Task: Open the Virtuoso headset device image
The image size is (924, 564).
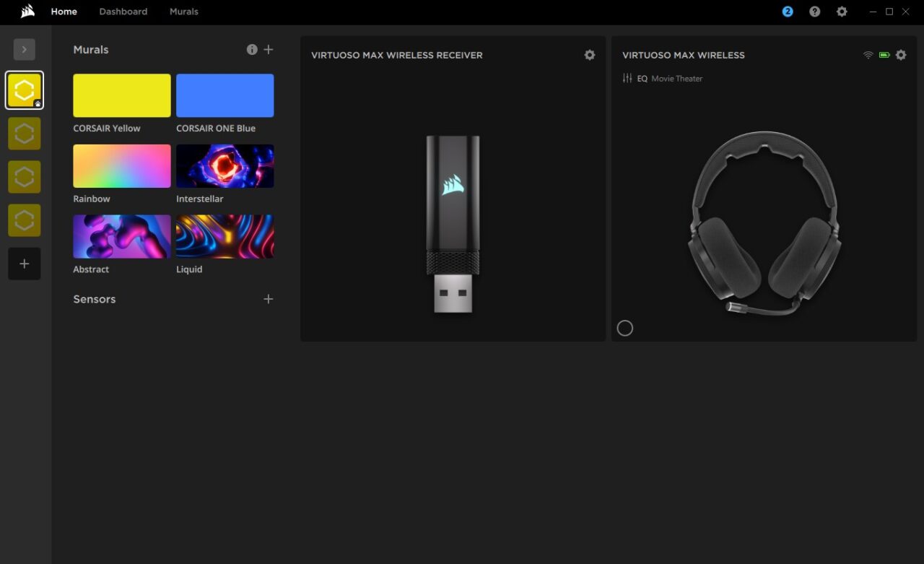Action: [x=764, y=222]
